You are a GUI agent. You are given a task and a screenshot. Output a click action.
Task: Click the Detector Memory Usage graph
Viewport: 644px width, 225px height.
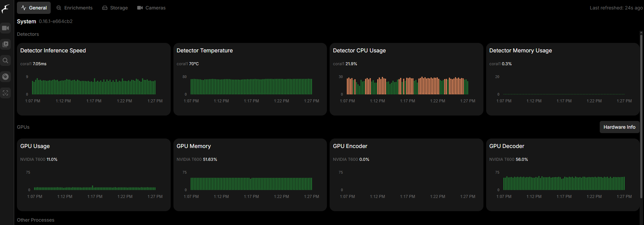[564, 87]
